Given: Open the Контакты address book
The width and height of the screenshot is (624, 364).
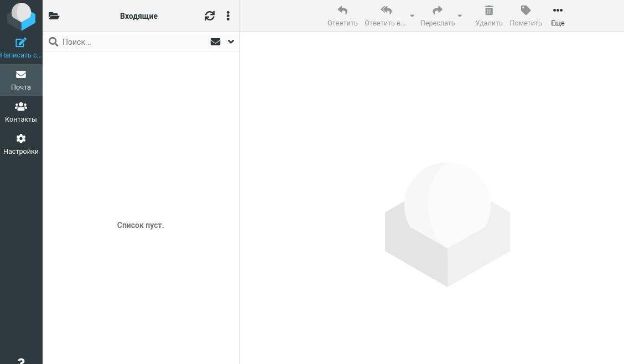Looking at the screenshot, I should (21, 112).
